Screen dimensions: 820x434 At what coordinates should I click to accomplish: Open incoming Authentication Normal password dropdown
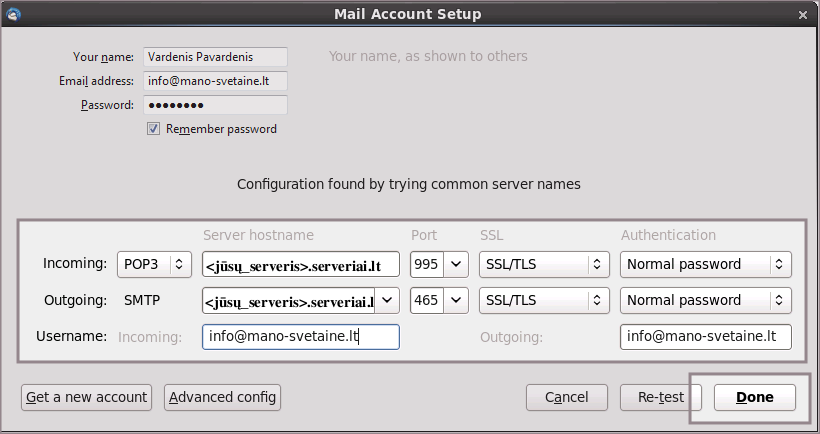tap(705, 264)
